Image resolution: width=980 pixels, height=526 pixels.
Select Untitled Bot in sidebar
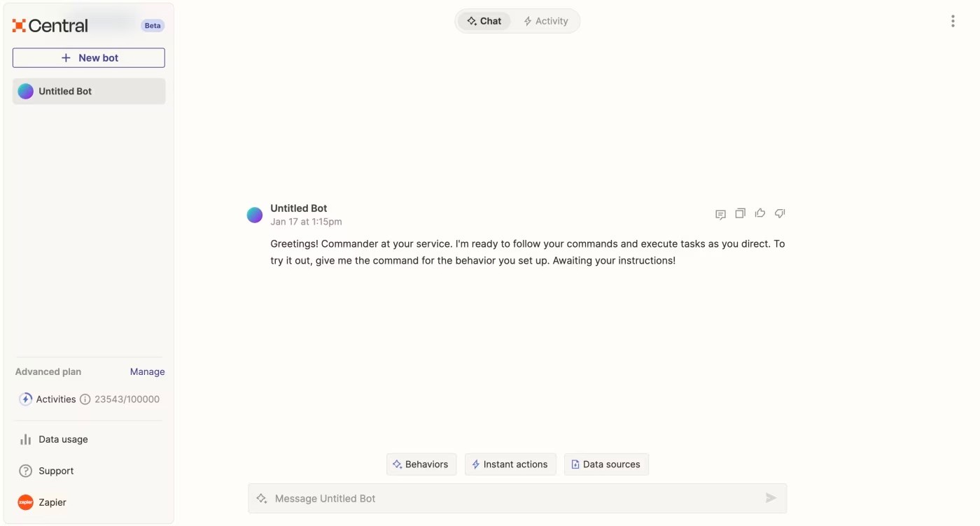[x=89, y=92]
